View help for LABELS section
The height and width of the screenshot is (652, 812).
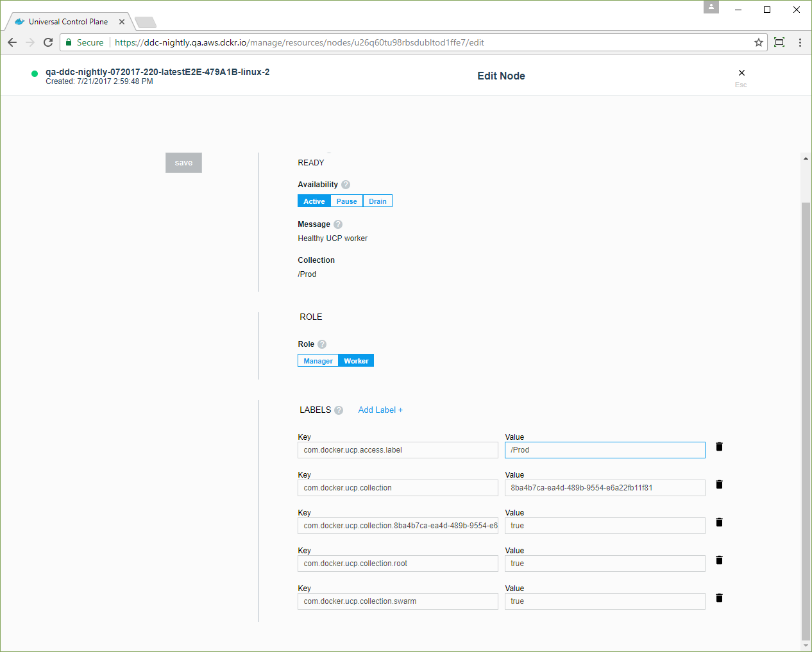[x=339, y=410]
